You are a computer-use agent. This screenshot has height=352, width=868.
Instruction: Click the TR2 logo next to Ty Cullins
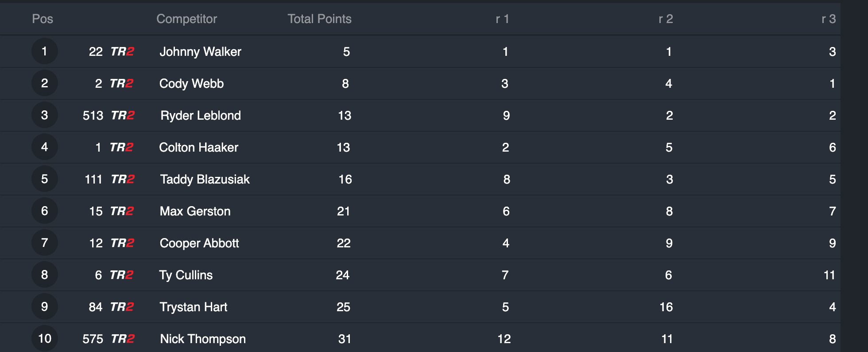pos(121,275)
